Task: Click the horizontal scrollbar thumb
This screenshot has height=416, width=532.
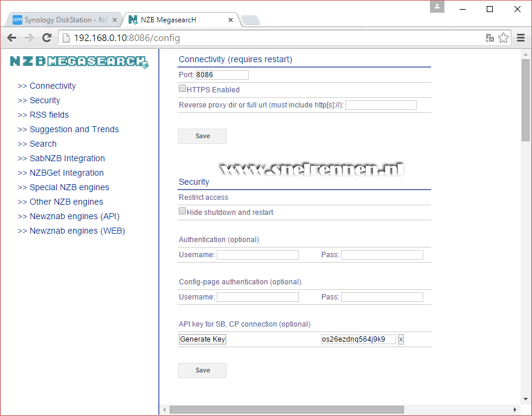Action: (287, 409)
